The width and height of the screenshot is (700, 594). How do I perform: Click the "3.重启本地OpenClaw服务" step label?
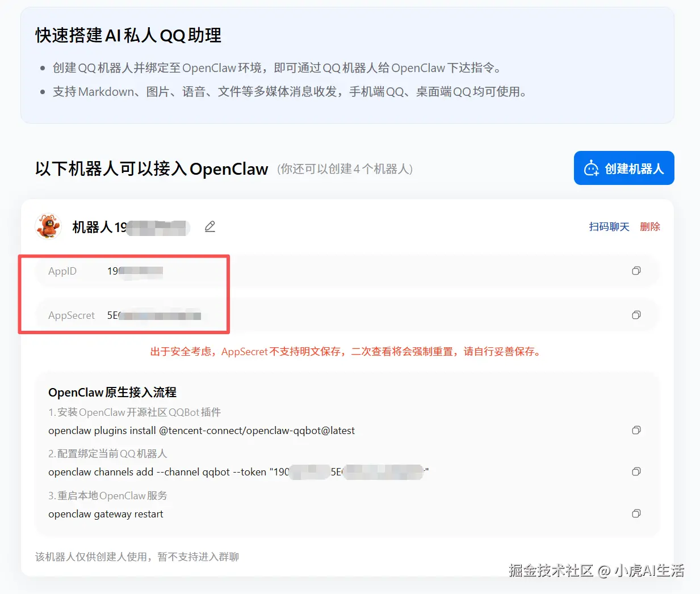click(108, 496)
